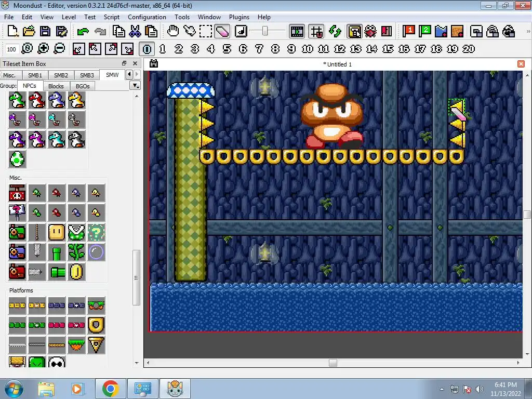Image resolution: width=532 pixels, height=399 pixels.
Task: Switch to section 12
Action: 340,49
